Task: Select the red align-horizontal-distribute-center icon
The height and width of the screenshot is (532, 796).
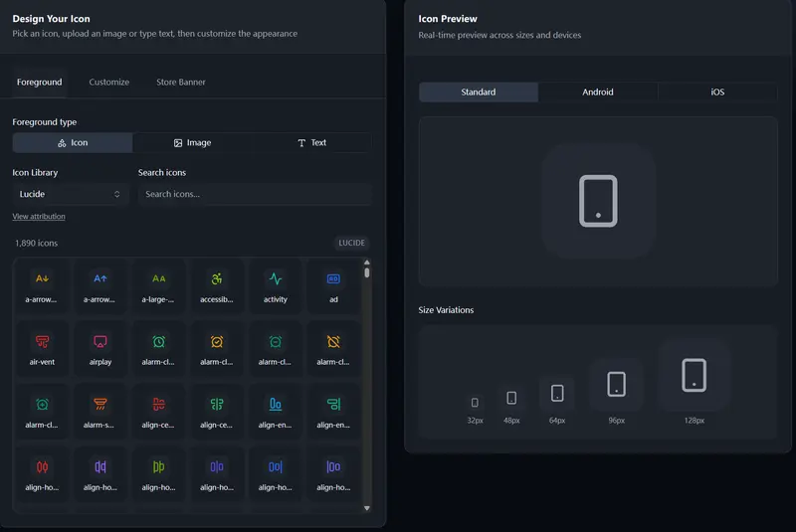Action: tap(42, 474)
